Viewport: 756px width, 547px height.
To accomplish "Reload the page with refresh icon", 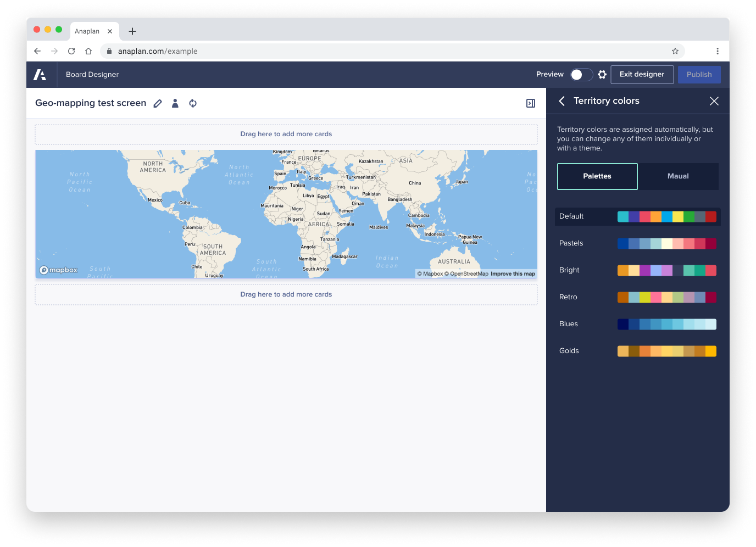I will click(71, 51).
